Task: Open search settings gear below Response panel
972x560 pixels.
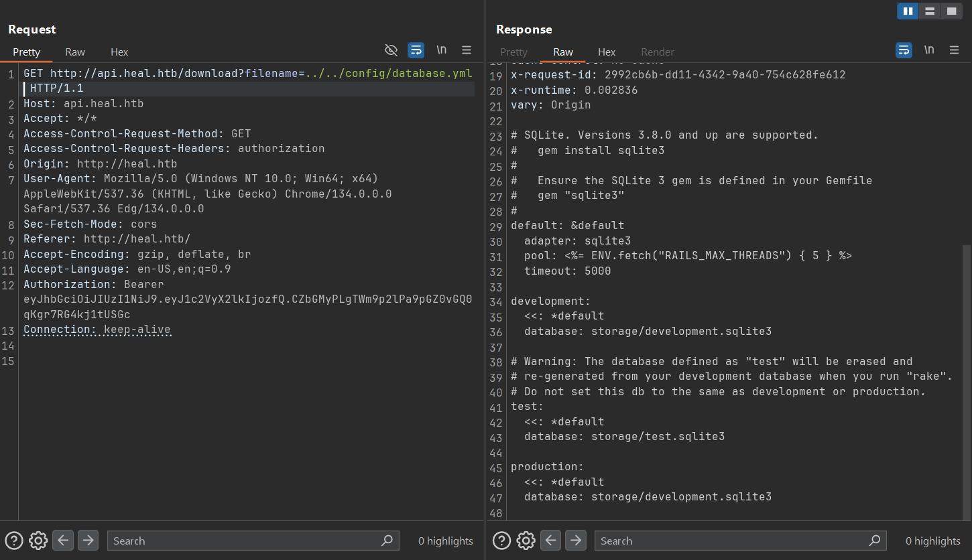Action: pyautogui.click(x=526, y=541)
